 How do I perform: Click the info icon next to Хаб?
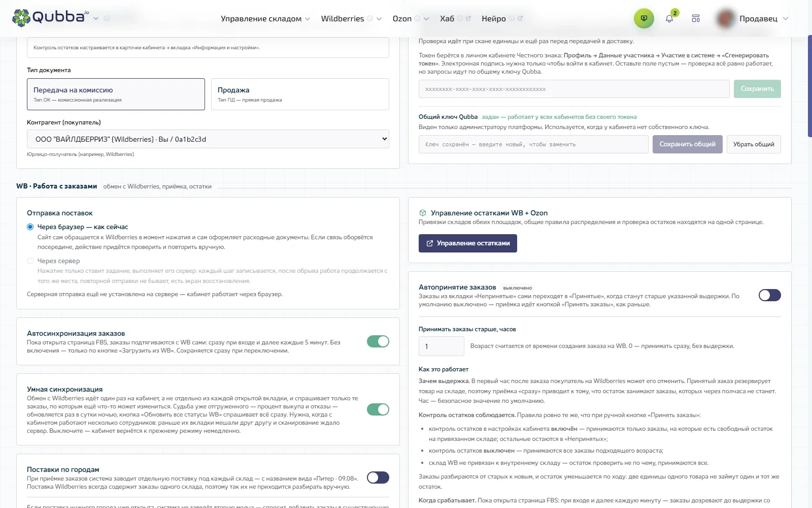click(460, 18)
